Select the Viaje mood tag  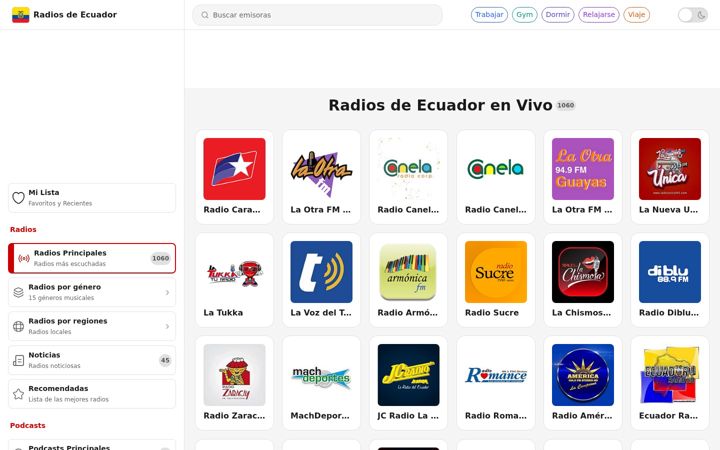click(x=636, y=15)
